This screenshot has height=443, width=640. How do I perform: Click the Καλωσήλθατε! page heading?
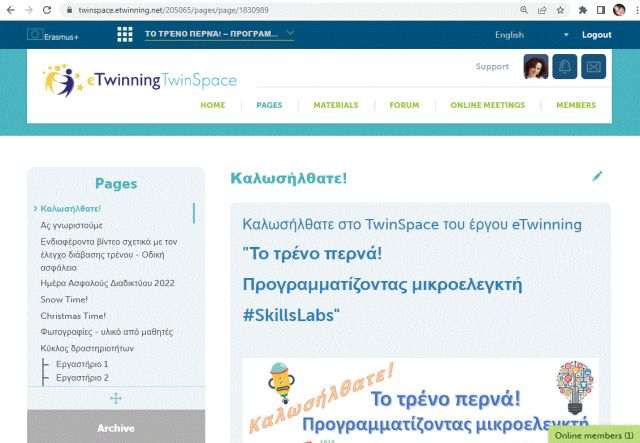(x=289, y=178)
